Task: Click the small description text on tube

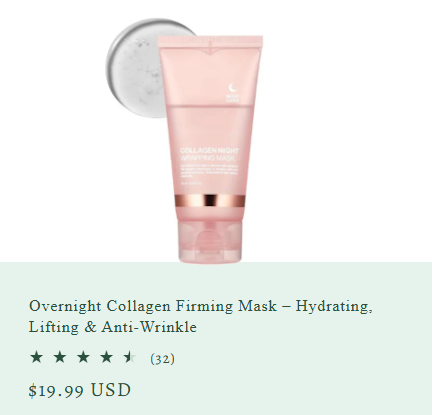Action: point(209,170)
